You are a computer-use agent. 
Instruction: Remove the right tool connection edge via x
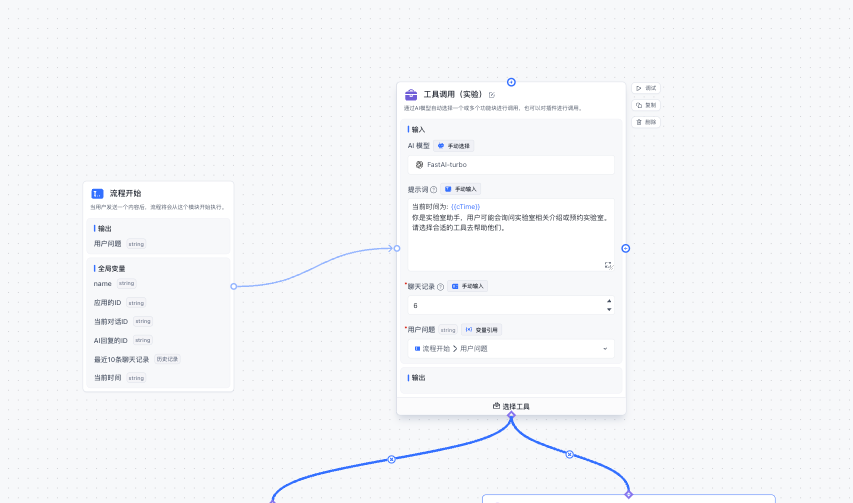click(x=570, y=454)
